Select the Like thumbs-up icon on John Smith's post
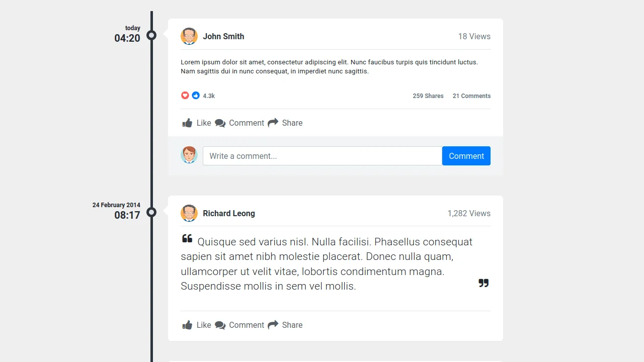The height and width of the screenshot is (362, 644). (187, 123)
